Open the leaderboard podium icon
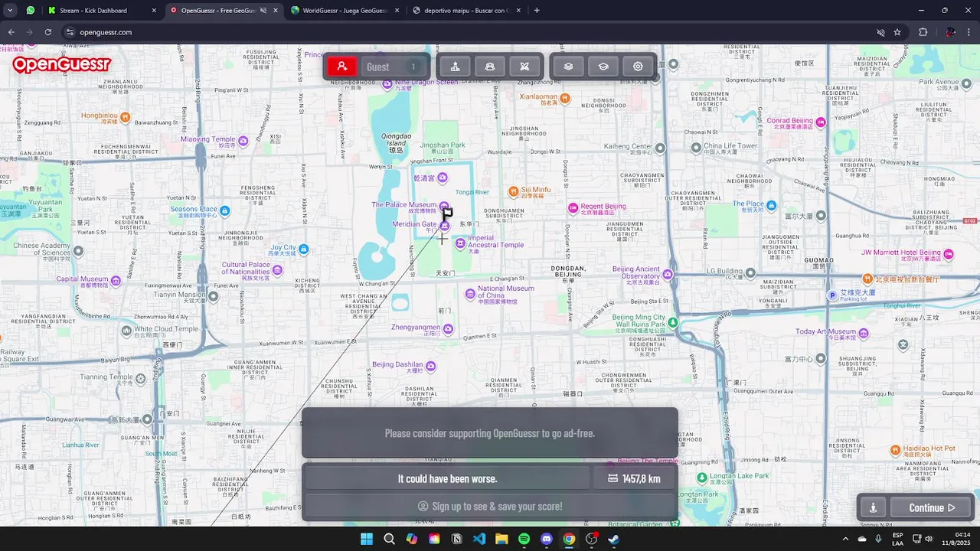Viewport: 980px width, 551px height. [x=455, y=67]
